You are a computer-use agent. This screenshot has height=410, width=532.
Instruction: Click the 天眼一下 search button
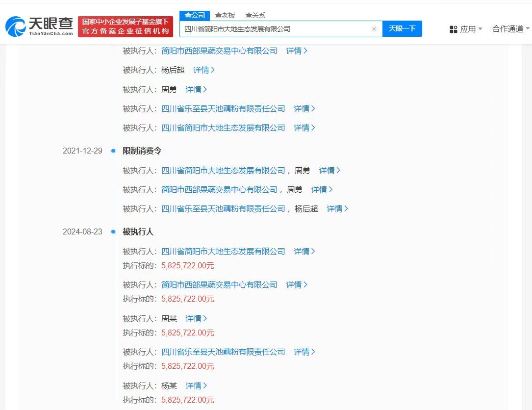click(x=403, y=29)
